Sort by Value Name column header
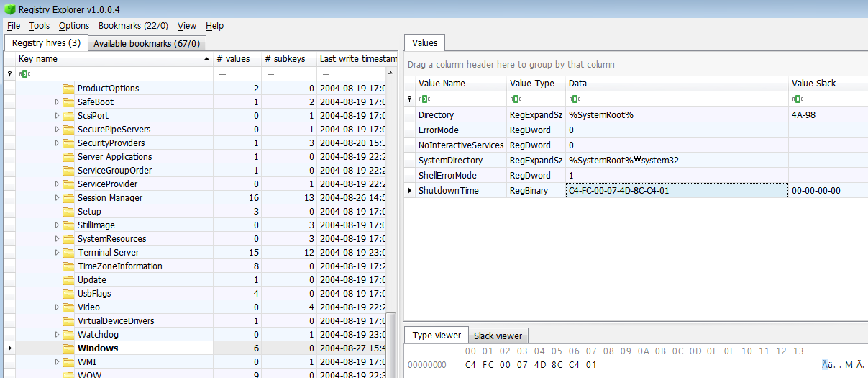 click(461, 84)
